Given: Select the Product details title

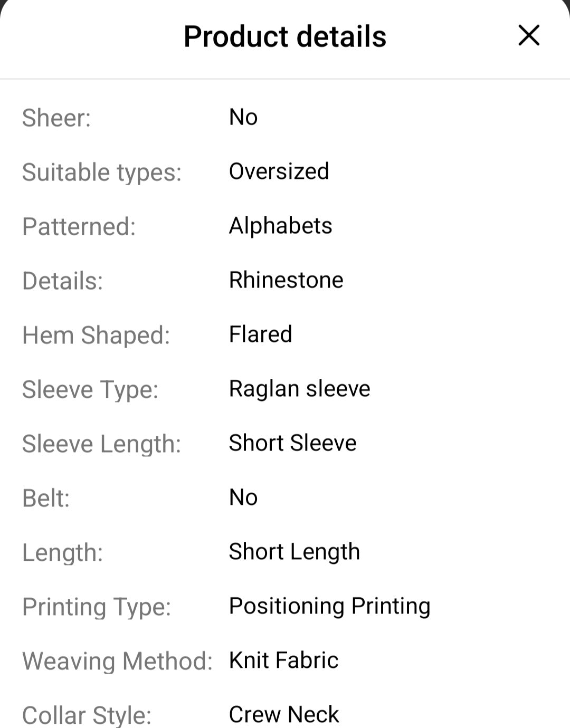Looking at the screenshot, I should coord(285,36).
